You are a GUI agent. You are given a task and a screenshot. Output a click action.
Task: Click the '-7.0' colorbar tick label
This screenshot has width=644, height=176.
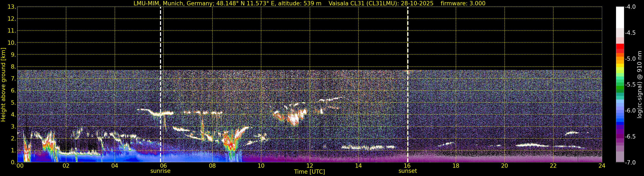click(x=630, y=163)
